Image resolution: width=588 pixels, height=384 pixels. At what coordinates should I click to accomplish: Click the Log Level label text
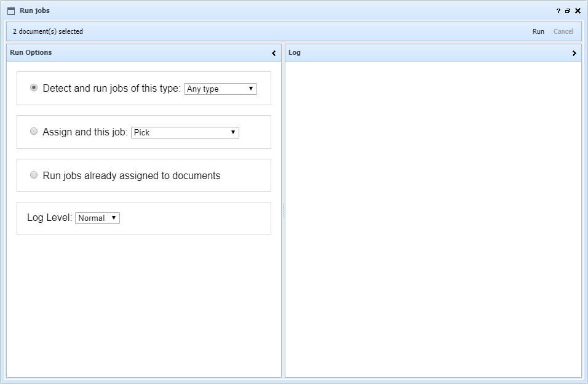49,218
